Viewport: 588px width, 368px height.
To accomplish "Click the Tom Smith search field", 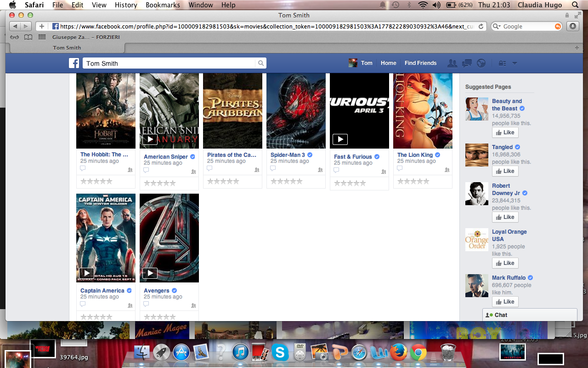I will click(170, 63).
